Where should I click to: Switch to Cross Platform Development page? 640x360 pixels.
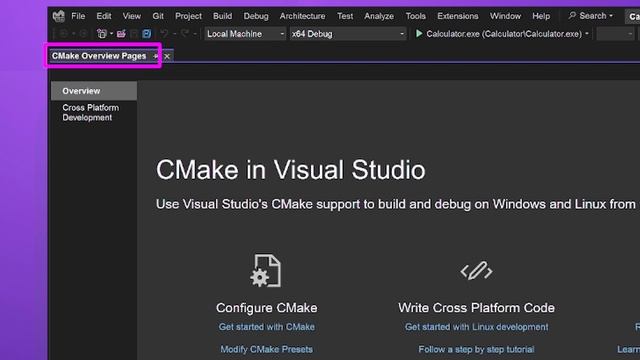(x=91, y=113)
